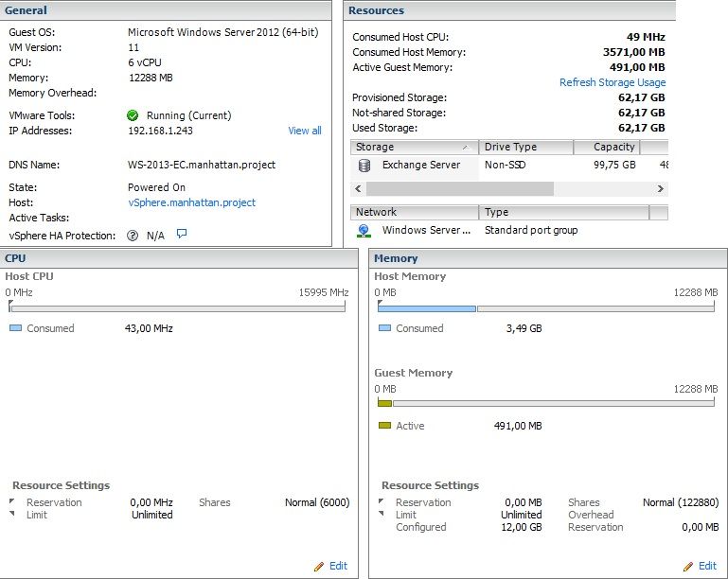Open the HA protection speech bubble icon
The width and height of the screenshot is (728, 579).
[x=182, y=234]
